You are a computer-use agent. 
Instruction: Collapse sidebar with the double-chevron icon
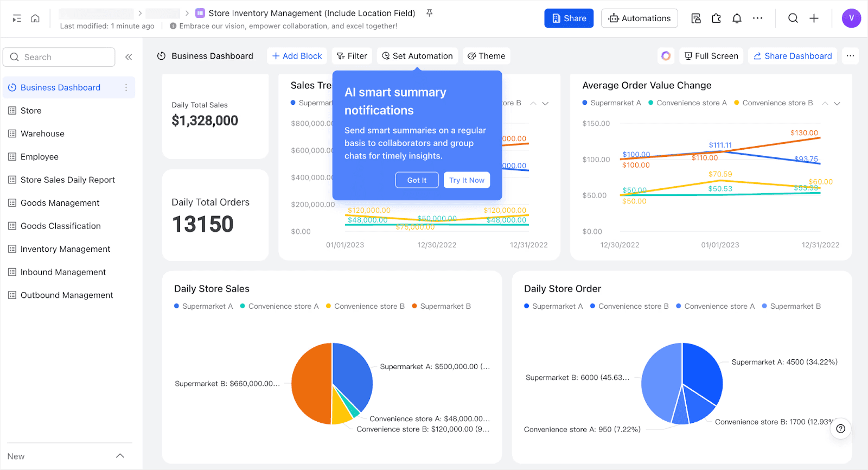click(129, 57)
